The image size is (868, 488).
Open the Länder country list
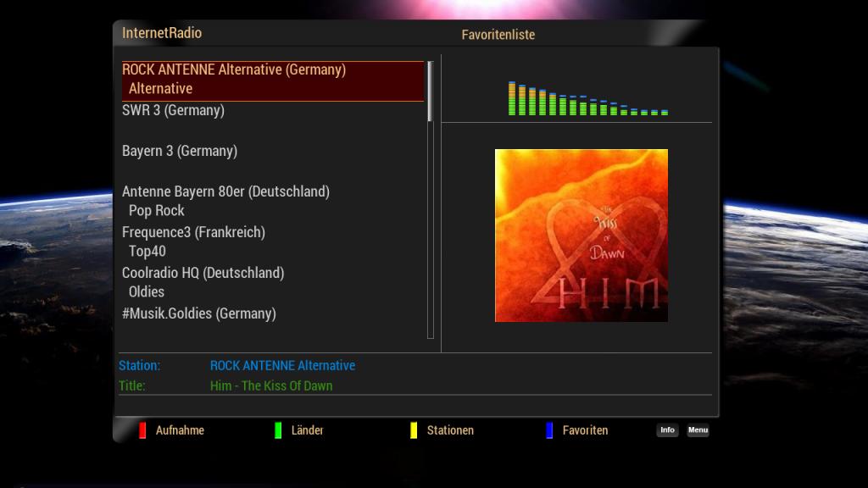point(307,430)
